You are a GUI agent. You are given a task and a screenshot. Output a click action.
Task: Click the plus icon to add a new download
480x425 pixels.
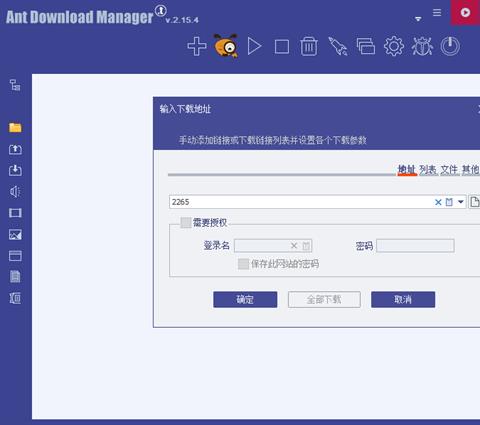(x=197, y=46)
